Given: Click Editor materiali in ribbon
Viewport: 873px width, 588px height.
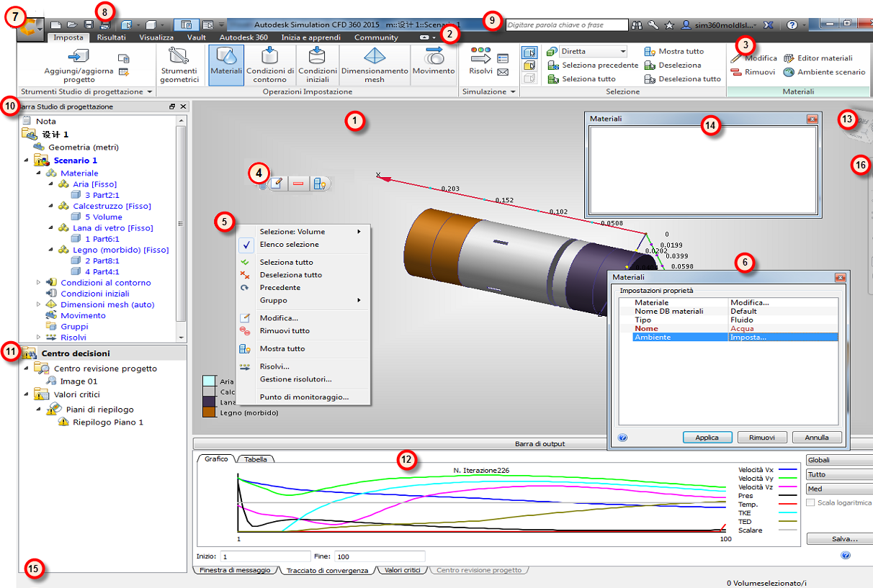Looking at the screenshot, I should (818, 58).
